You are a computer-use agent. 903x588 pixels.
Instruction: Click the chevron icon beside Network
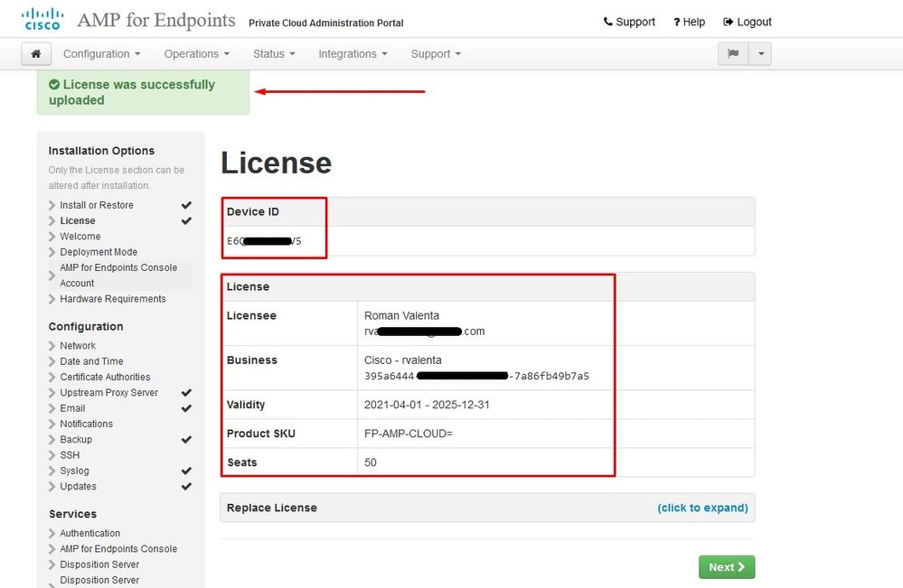(x=52, y=346)
